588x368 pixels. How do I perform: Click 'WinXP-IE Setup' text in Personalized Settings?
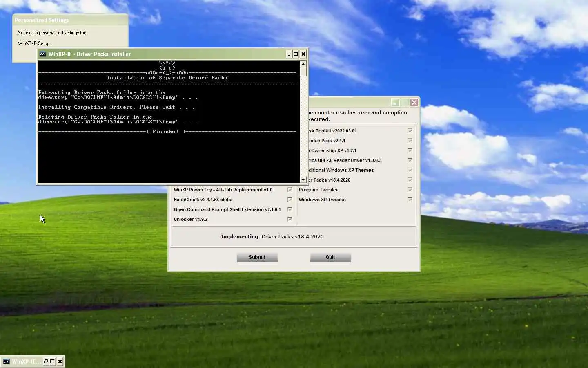[34, 43]
